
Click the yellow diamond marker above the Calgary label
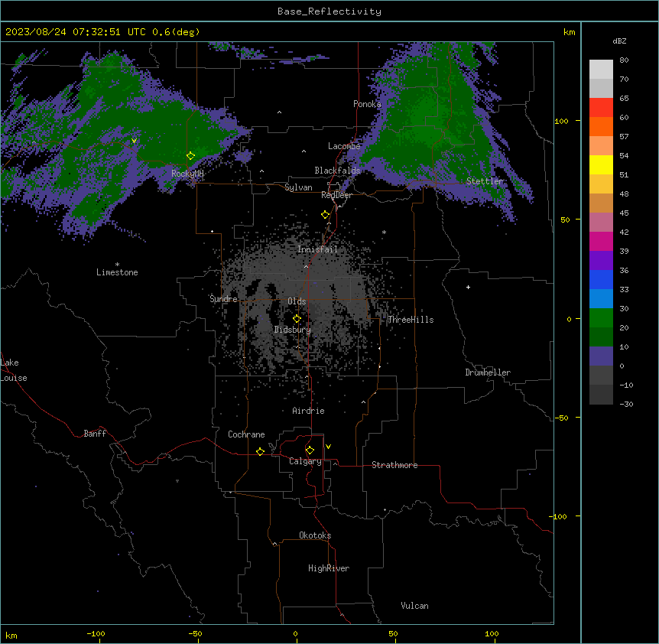point(310,450)
